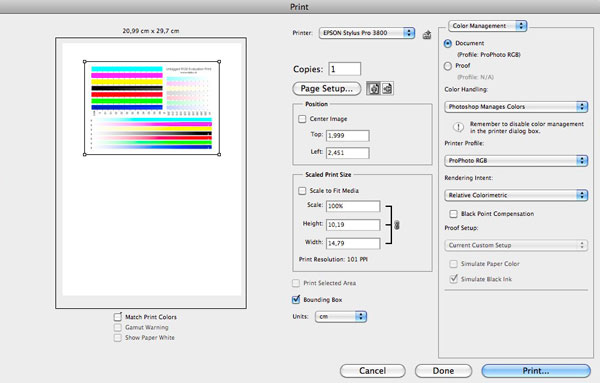Viewport: 600px width, 383px height.
Task: Click the Print... button
Action: coord(536,371)
